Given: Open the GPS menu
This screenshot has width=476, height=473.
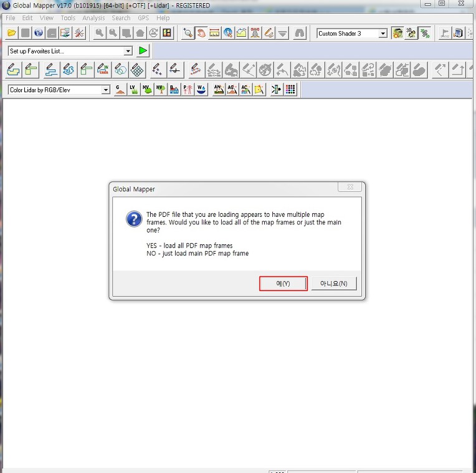Looking at the screenshot, I should pyautogui.click(x=143, y=18).
